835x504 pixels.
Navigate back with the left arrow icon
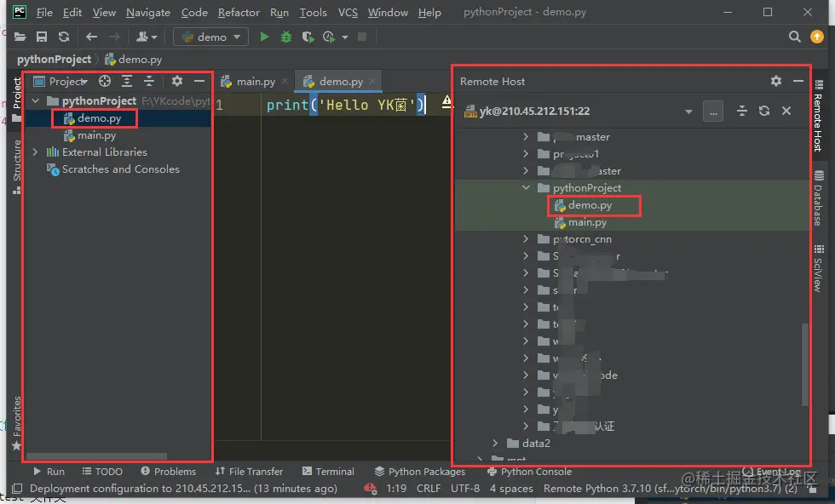[92, 37]
